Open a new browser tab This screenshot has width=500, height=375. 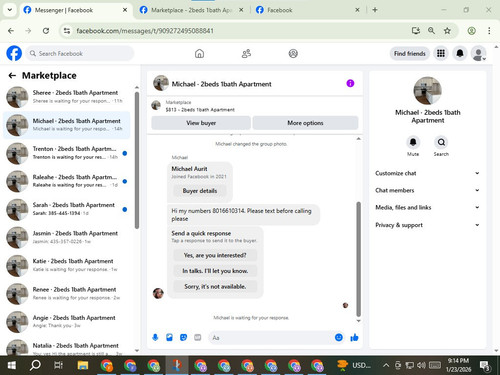(x=375, y=10)
